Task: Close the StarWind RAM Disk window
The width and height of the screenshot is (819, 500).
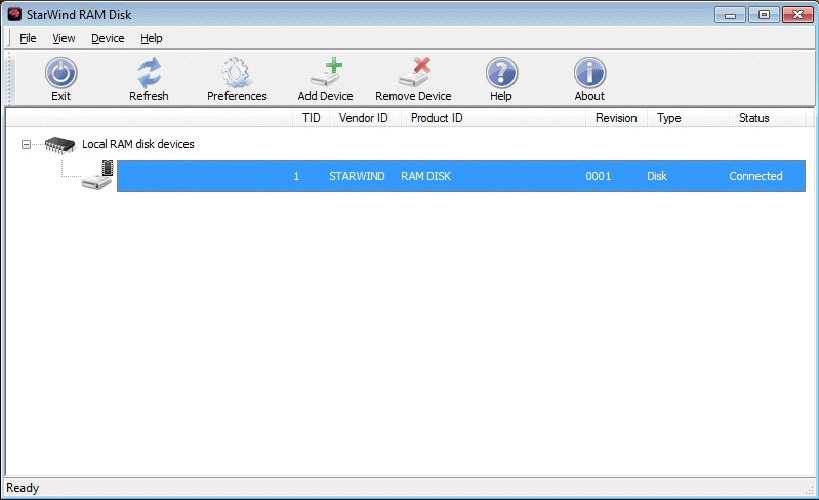Action: click(798, 15)
